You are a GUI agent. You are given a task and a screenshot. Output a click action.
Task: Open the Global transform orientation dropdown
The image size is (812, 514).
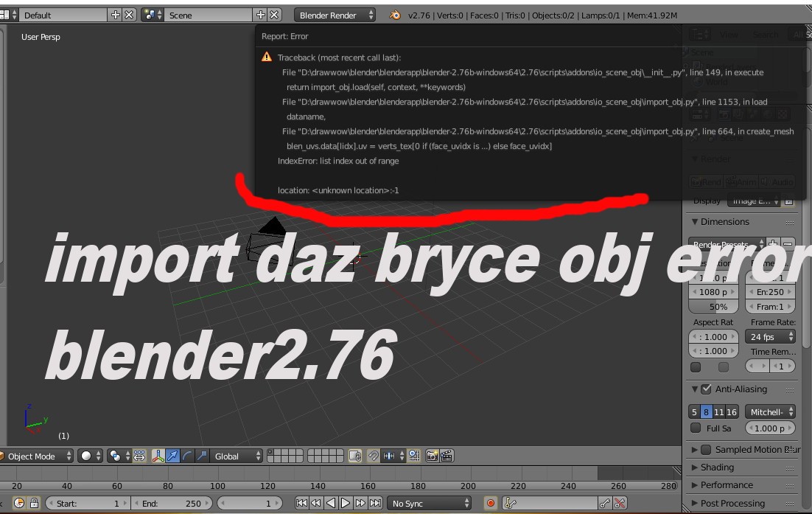pos(236,456)
